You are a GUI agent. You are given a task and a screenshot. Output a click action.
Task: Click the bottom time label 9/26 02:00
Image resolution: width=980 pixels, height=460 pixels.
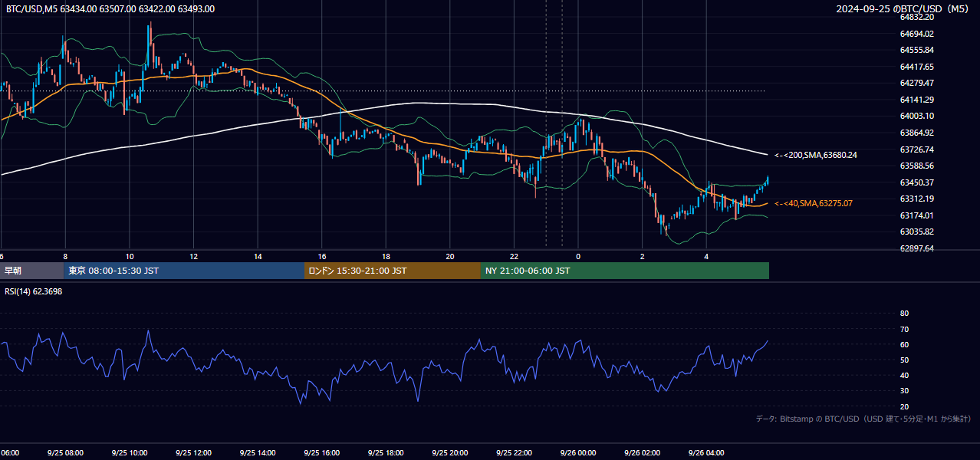tap(643, 453)
